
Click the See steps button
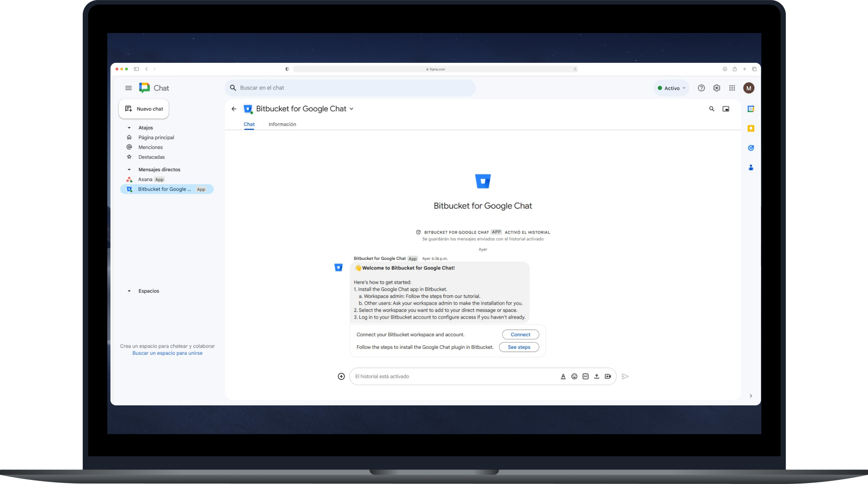click(x=519, y=347)
